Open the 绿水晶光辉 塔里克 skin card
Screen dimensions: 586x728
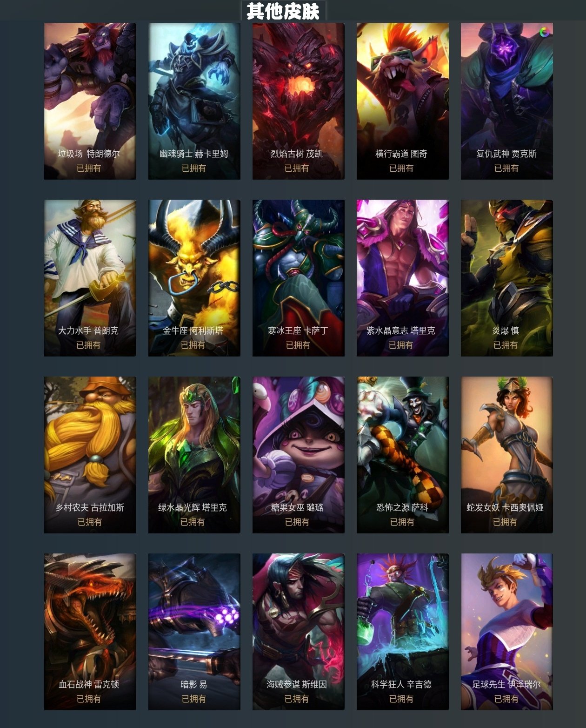[x=194, y=455]
